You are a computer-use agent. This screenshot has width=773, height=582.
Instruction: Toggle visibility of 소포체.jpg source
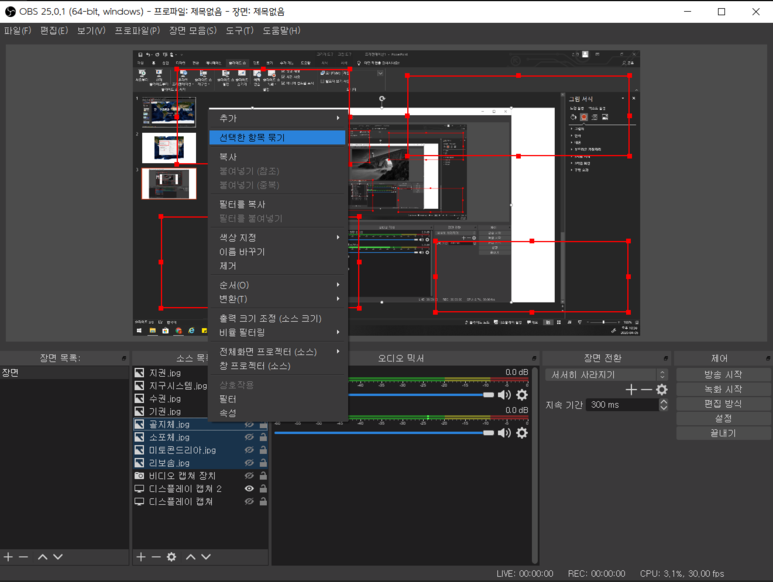(249, 437)
